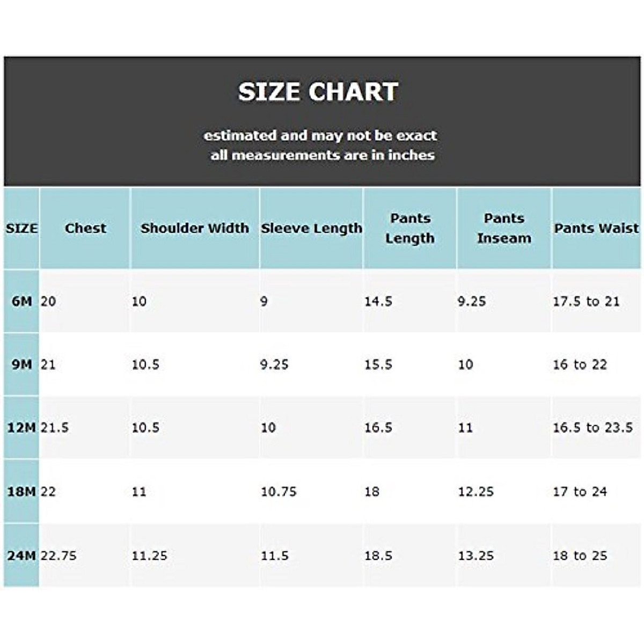Select the 6M size row label
Viewport: 644px width, 644px height.
coord(21,301)
